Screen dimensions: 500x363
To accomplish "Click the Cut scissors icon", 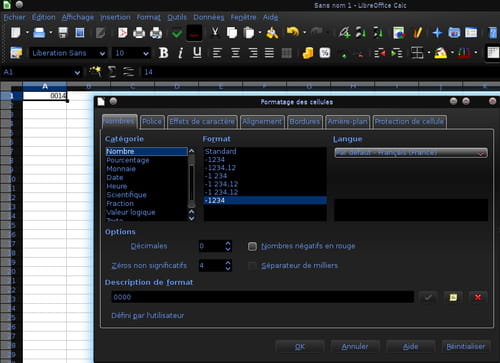I will (215, 32).
